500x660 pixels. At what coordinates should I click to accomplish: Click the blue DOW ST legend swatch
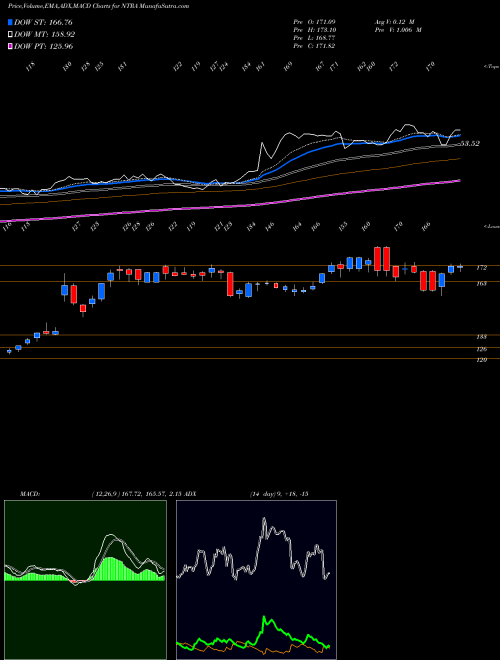click(10, 22)
